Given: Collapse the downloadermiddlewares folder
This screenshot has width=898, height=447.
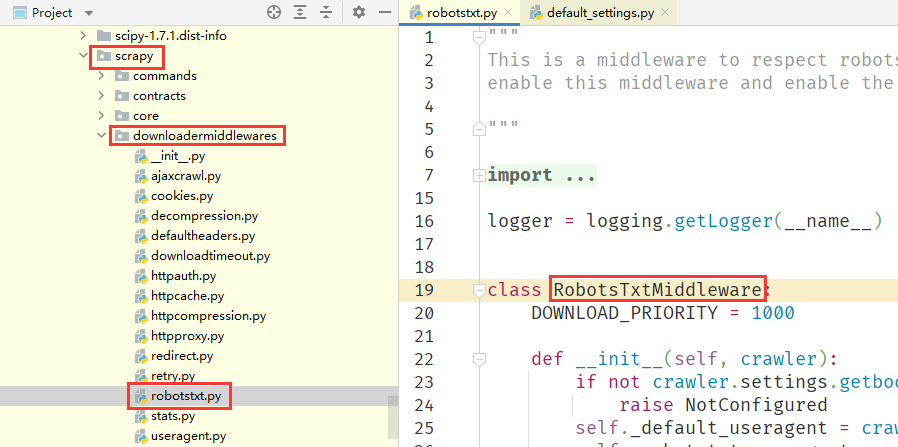Looking at the screenshot, I should (x=101, y=136).
